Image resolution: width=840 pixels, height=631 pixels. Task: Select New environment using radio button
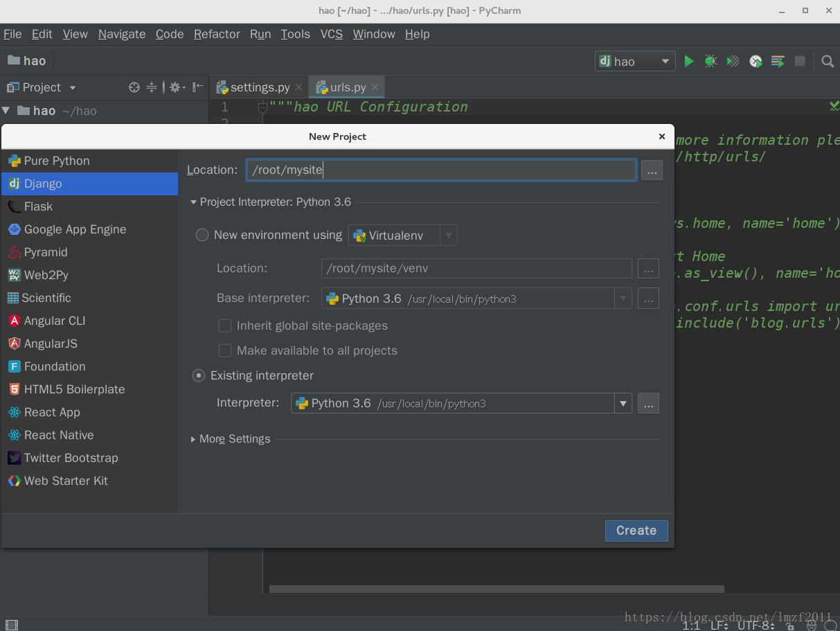pyautogui.click(x=202, y=235)
